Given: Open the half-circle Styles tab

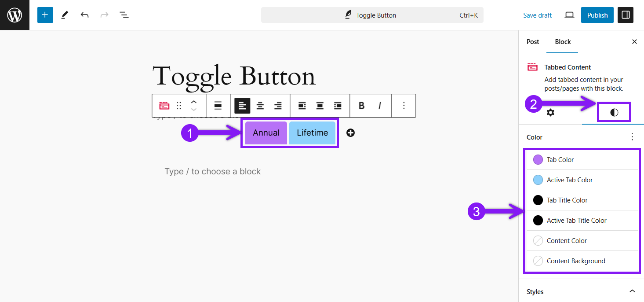Looking at the screenshot, I should (614, 113).
